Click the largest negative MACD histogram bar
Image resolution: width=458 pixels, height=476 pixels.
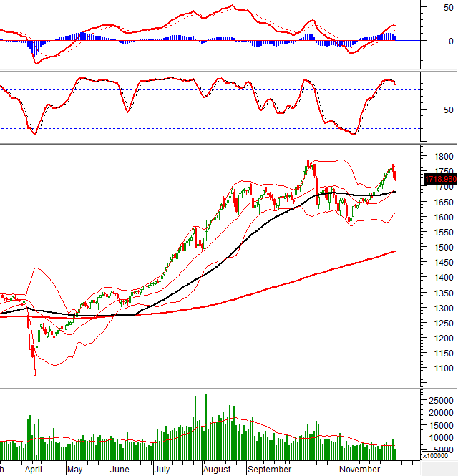(33, 49)
